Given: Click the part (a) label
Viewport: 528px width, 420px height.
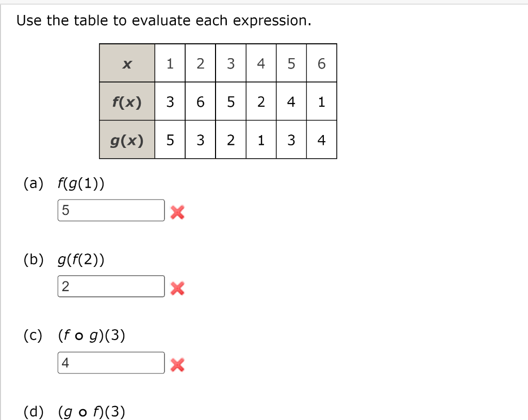Looking at the screenshot, I should (x=33, y=182).
